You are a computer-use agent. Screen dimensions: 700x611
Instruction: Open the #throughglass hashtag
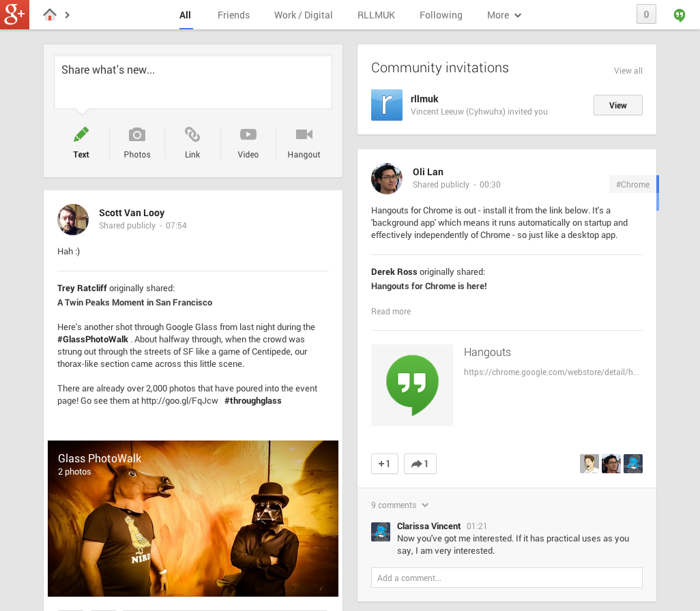(x=252, y=401)
